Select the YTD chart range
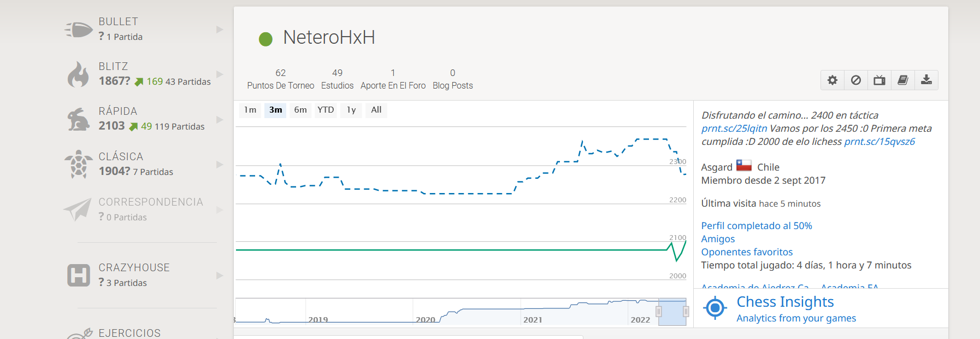Screen dimensions: 980x339 pyautogui.click(x=326, y=110)
